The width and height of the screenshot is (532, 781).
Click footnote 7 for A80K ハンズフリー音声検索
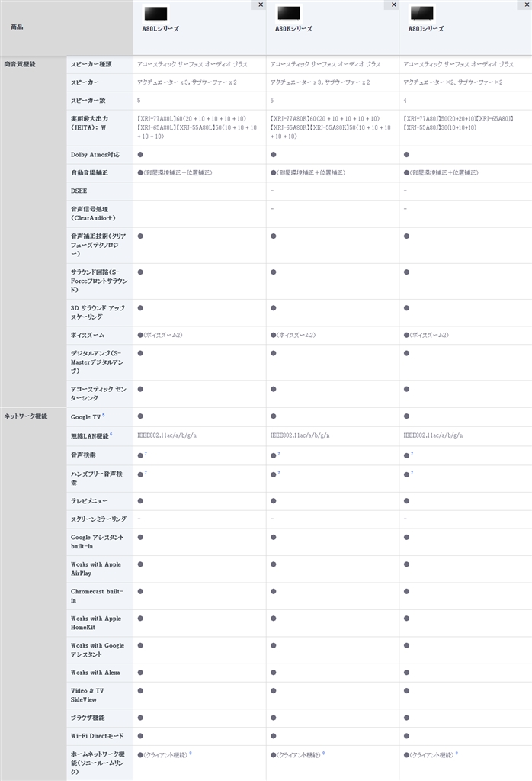coord(279,473)
